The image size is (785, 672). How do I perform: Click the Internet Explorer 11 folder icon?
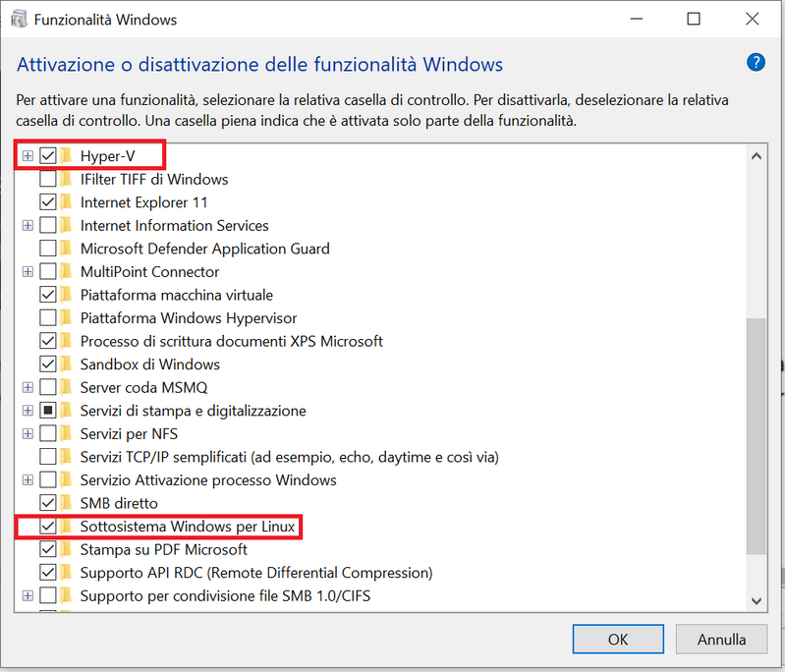pyautogui.click(x=66, y=202)
